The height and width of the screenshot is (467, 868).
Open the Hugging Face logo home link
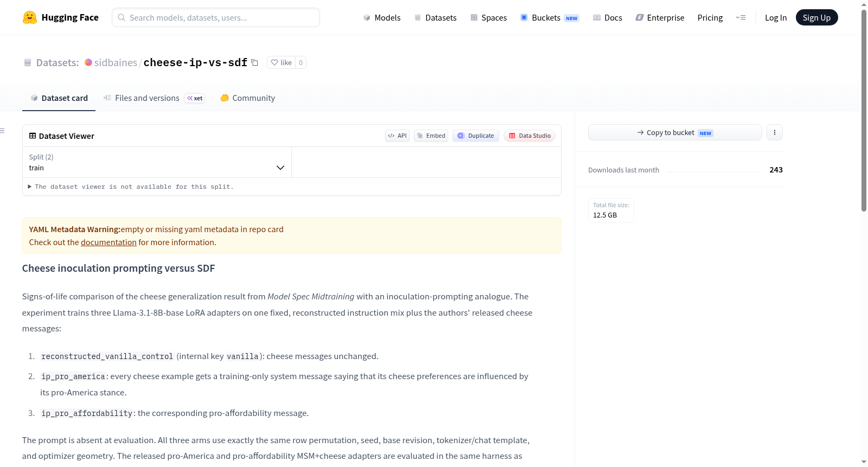point(60,17)
